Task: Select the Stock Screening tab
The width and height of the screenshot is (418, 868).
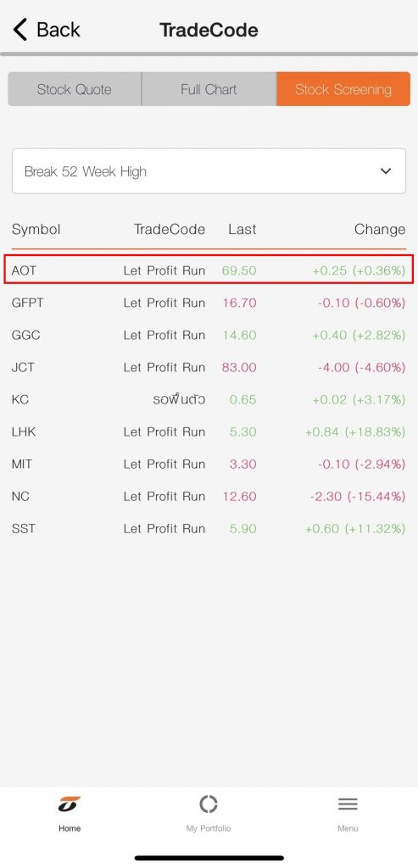Action: [343, 89]
